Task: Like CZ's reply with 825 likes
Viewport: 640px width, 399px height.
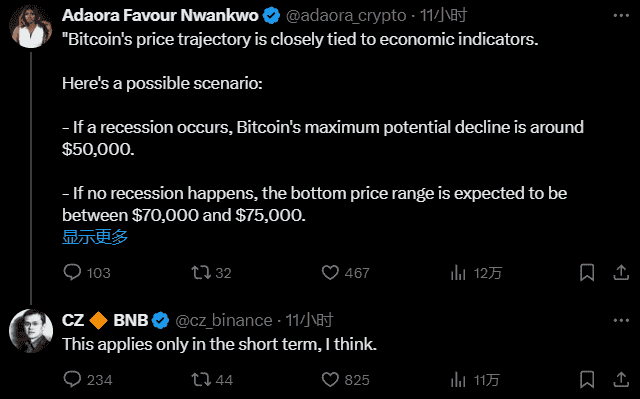Action: [x=330, y=379]
